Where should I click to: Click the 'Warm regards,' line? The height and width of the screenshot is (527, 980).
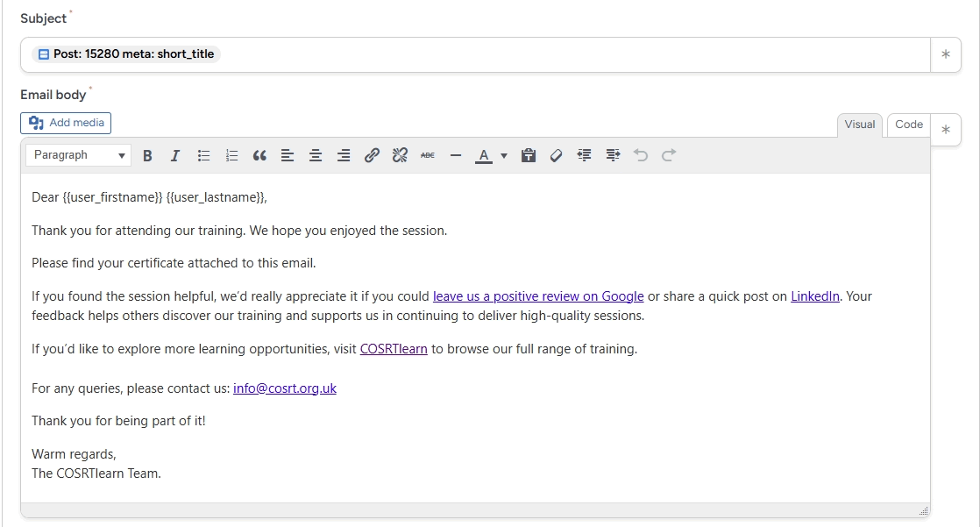click(x=74, y=454)
